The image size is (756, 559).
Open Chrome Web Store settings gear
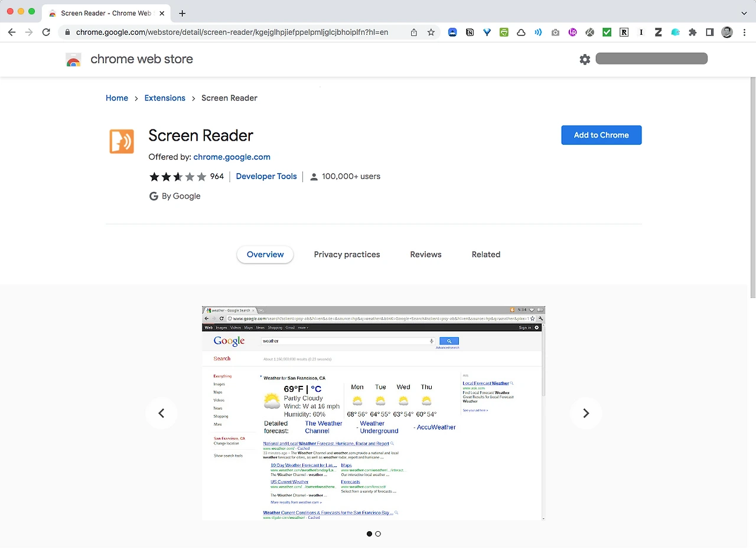pos(585,59)
